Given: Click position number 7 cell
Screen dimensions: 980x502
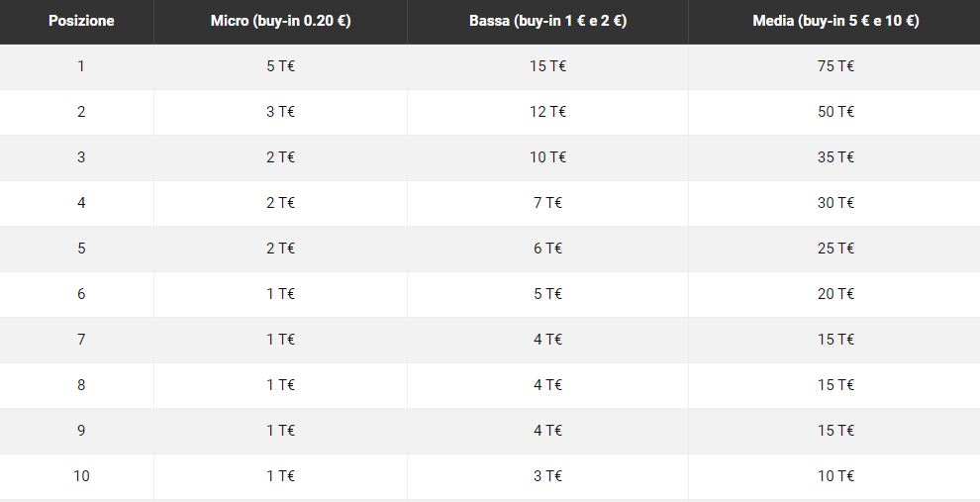Looking at the screenshot, I should 81,340.
